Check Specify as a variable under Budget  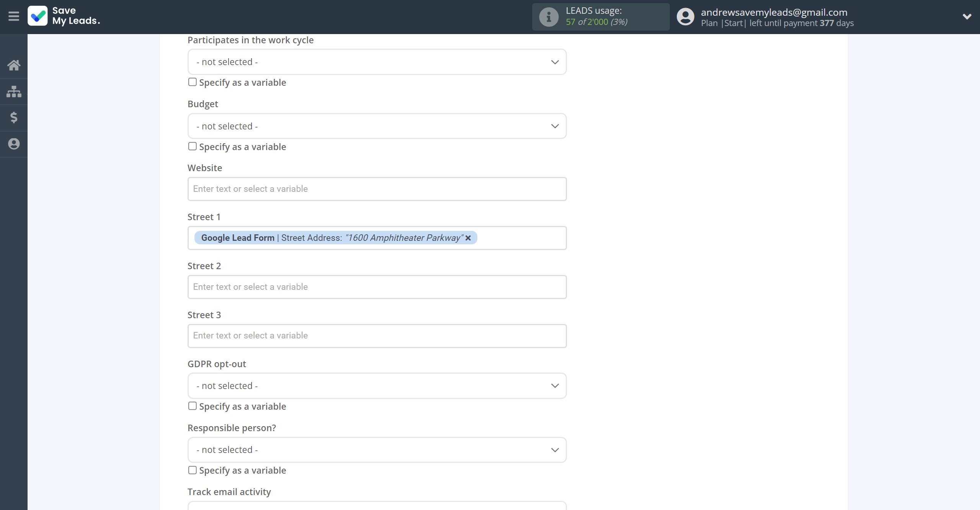(192, 146)
